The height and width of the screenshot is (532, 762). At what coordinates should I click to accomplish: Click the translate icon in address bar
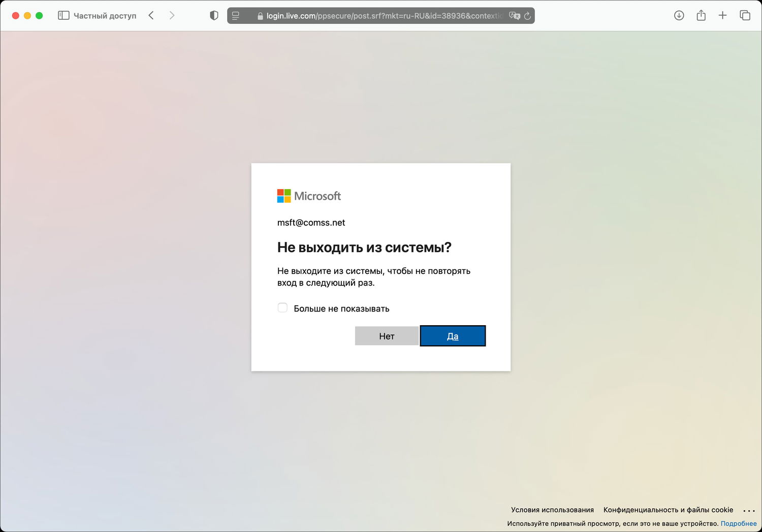point(514,16)
